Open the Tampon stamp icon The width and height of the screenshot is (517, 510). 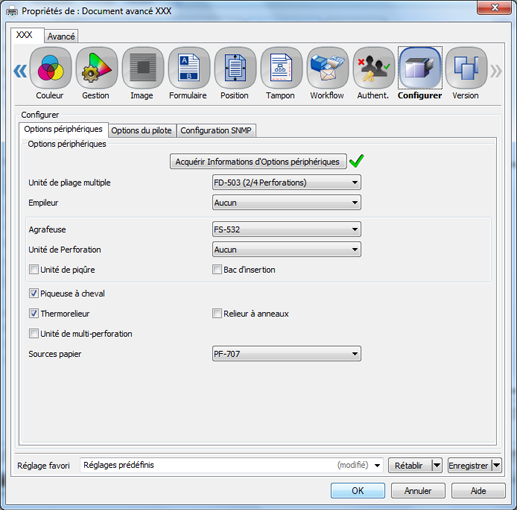(281, 68)
